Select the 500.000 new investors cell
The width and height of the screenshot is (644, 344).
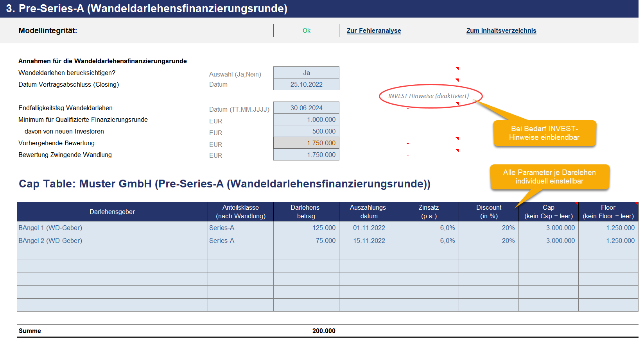click(x=306, y=131)
